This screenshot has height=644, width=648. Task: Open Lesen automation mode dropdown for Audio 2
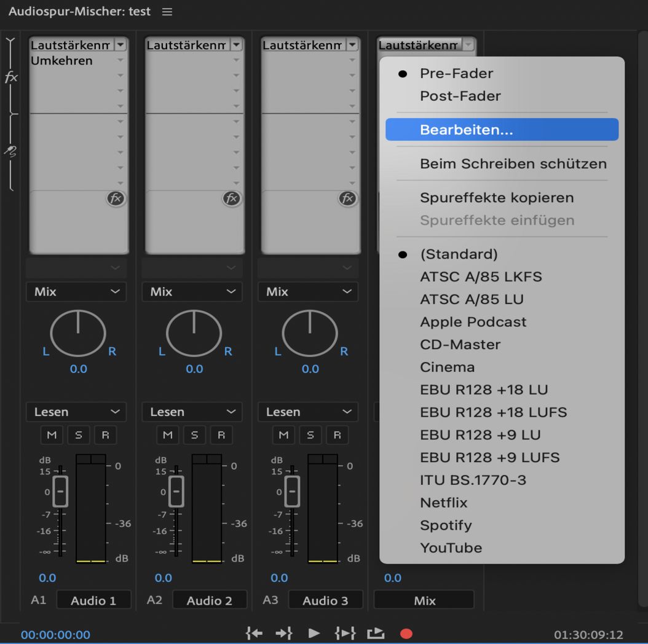[192, 412]
